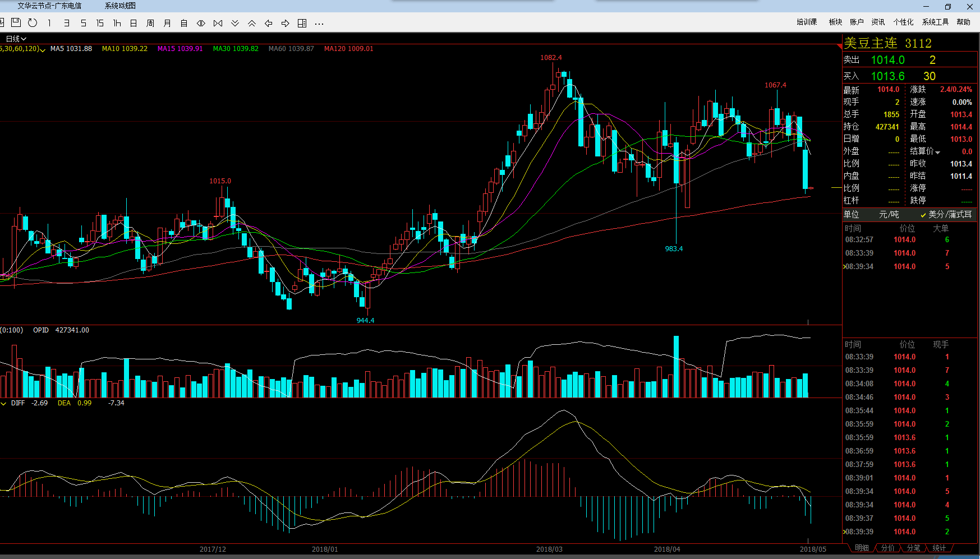Viewport: 980px width, 559px height.
Task: Click the split panel layout icon
Action: pos(302,23)
